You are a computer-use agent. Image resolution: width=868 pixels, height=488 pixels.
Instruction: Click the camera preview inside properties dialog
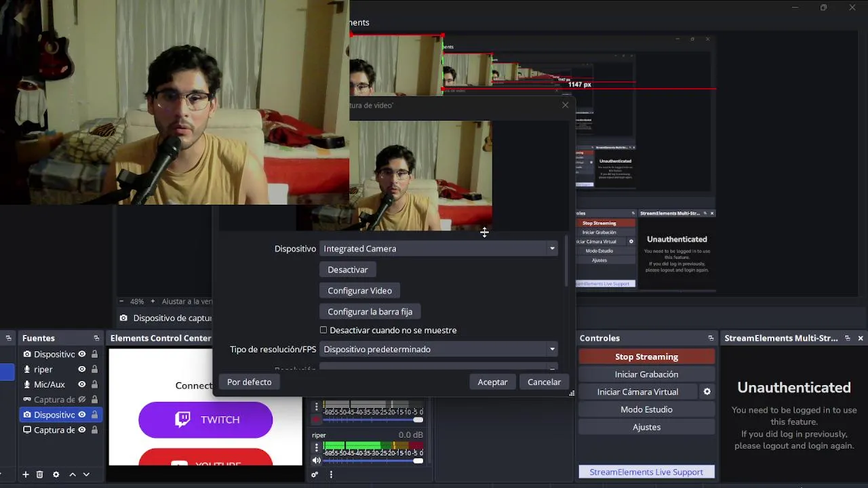420,176
